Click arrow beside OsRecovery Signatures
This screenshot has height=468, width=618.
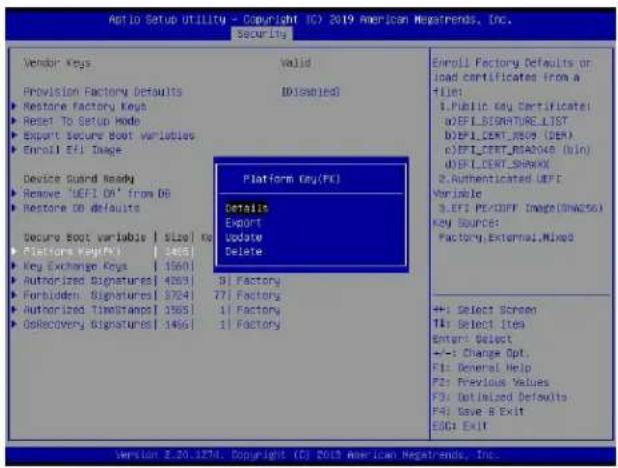(x=15, y=324)
